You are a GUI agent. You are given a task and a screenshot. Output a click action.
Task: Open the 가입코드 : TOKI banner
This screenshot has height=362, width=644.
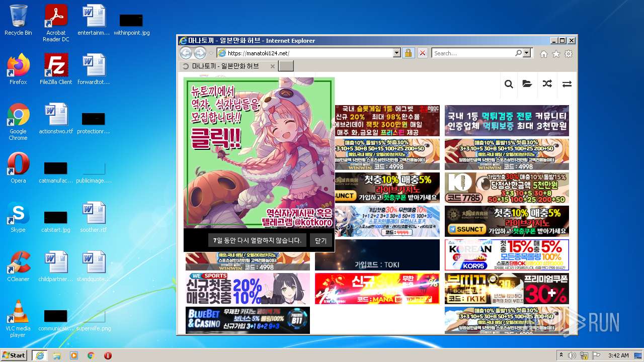point(377,255)
